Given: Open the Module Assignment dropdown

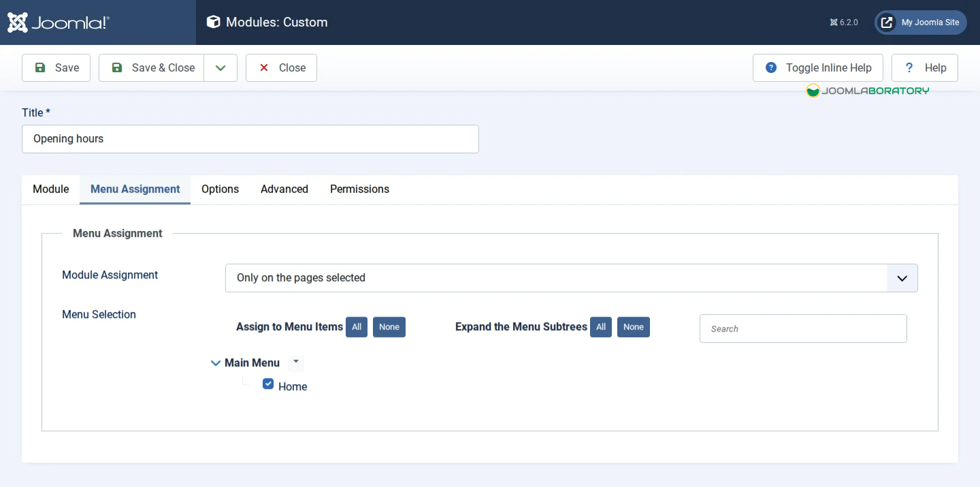Looking at the screenshot, I should pyautogui.click(x=572, y=278).
